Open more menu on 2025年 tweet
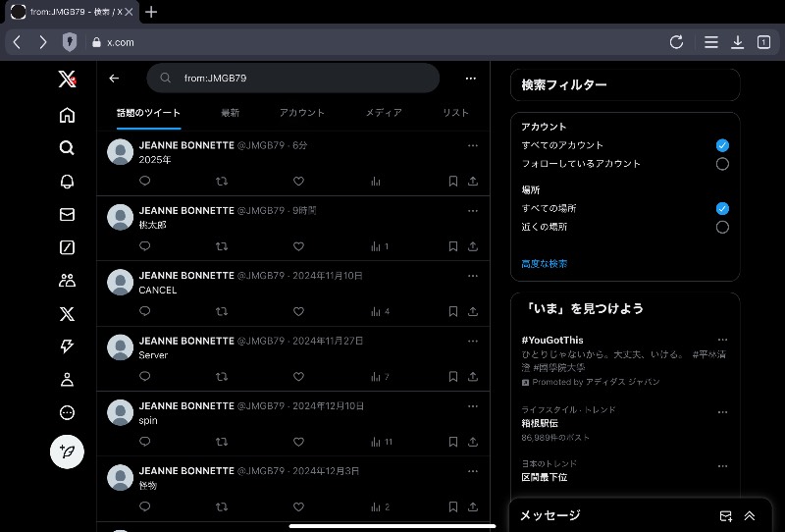The height and width of the screenshot is (532, 785). [473, 146]
